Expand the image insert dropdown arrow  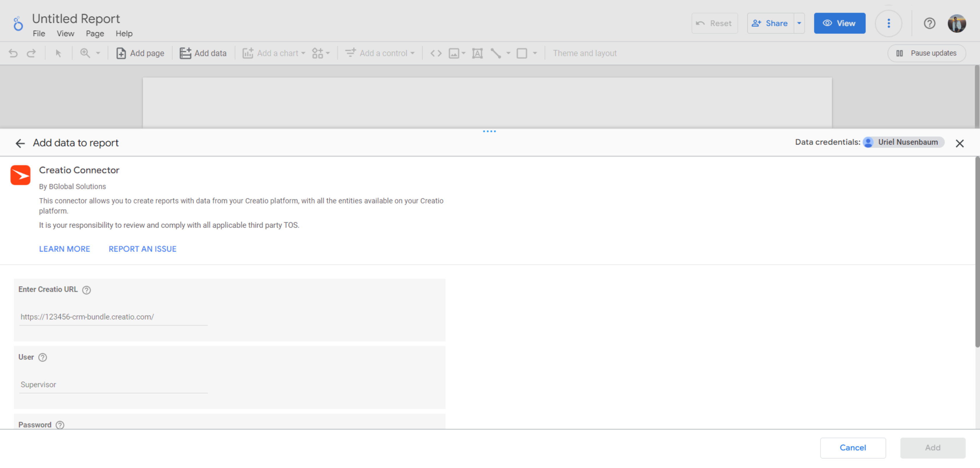click(464, 53)
